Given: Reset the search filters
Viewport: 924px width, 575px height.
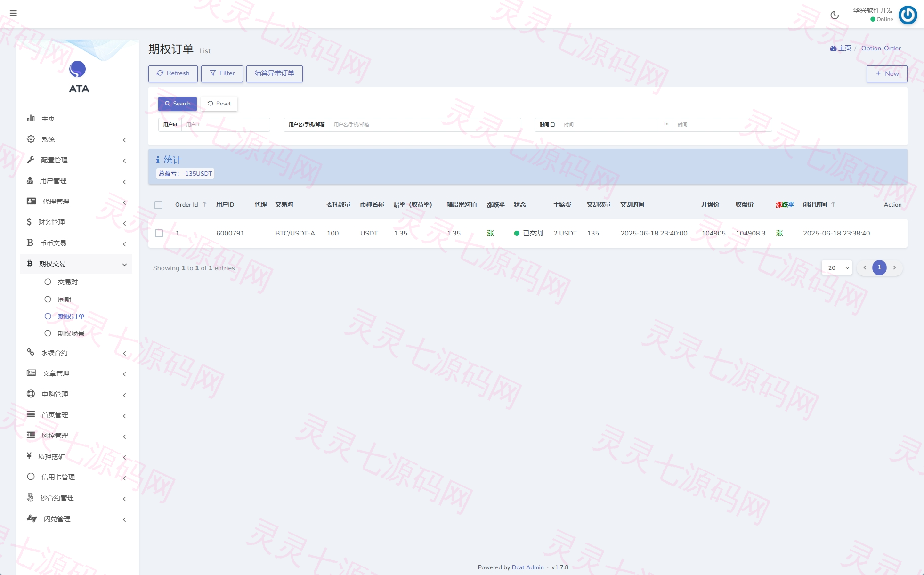Looking at the screenshot, I should (219, 104).
